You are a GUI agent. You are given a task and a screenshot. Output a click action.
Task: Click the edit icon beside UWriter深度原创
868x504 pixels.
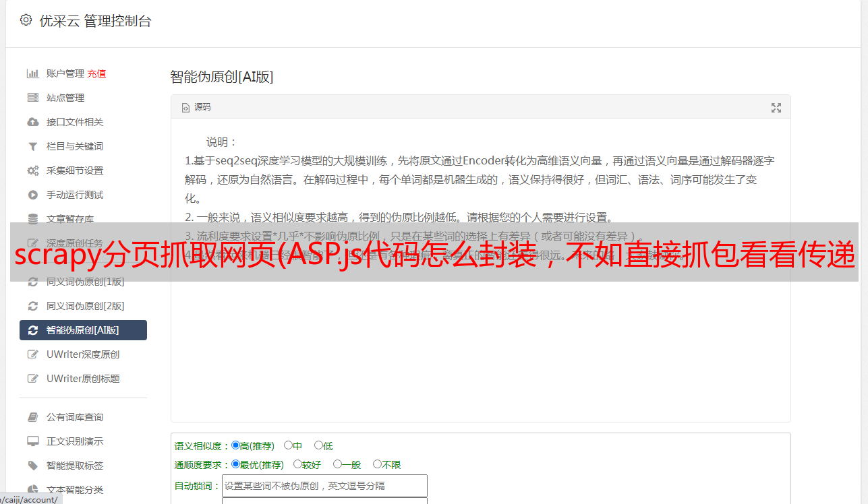tap(32, 354)
